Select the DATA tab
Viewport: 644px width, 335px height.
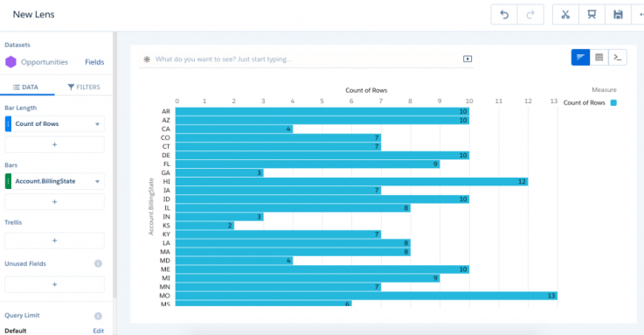coord(25,87)
